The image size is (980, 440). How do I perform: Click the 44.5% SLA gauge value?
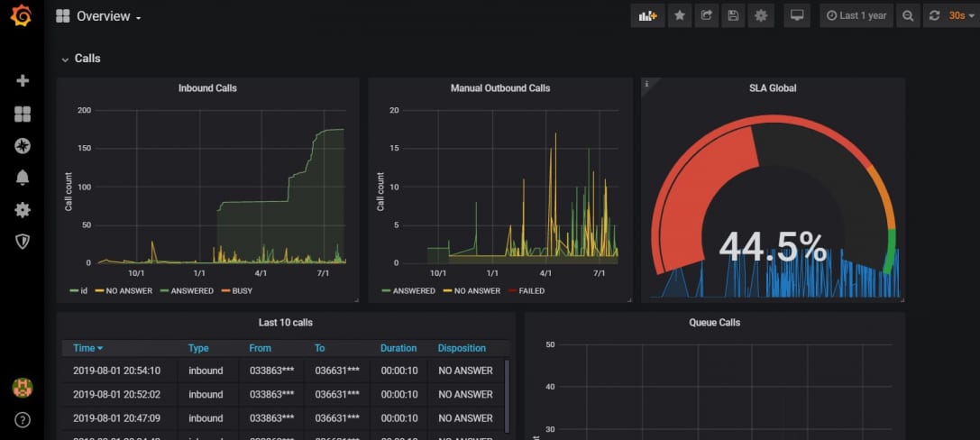773,246
